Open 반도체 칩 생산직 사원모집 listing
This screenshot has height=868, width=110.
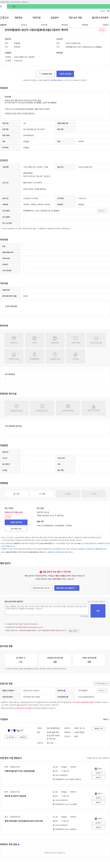15,796
